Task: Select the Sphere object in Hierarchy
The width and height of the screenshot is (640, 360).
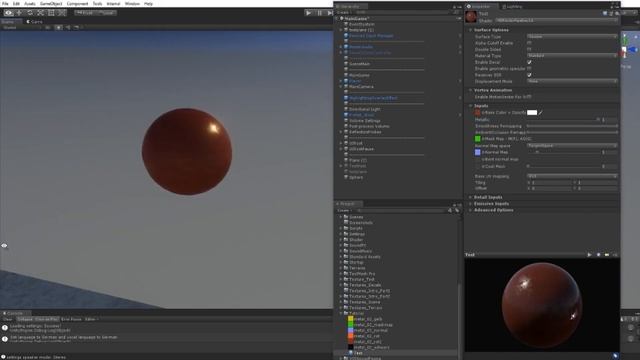Action: pyautogui.click(x=356, y=177)
